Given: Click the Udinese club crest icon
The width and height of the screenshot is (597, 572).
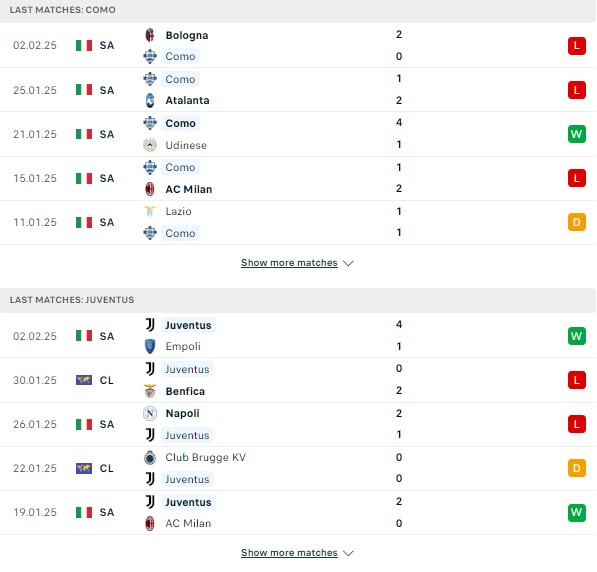Looking at the screenshot, I should pos(150,145).
